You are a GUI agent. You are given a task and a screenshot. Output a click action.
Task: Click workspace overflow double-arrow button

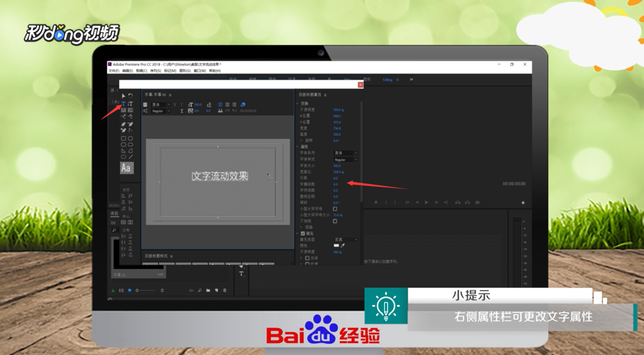coord(411,80)
